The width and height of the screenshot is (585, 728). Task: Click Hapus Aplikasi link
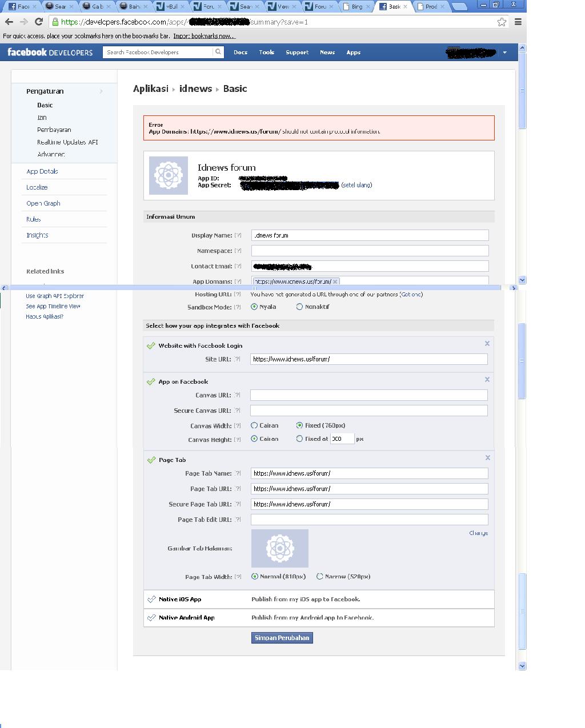pyautogui.click(x=45, y=316)
